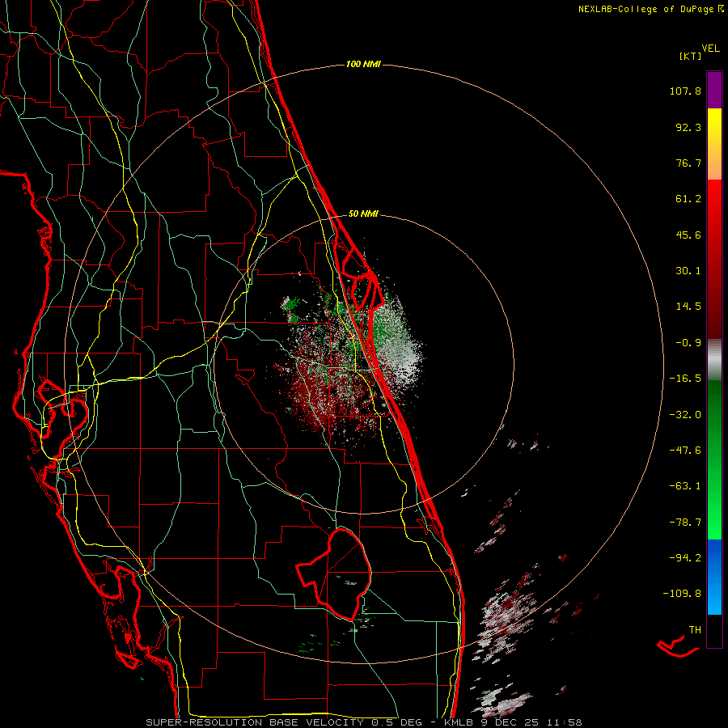Select the -109.8 velocity scale value
728x728 pixels.
[682, 594]
